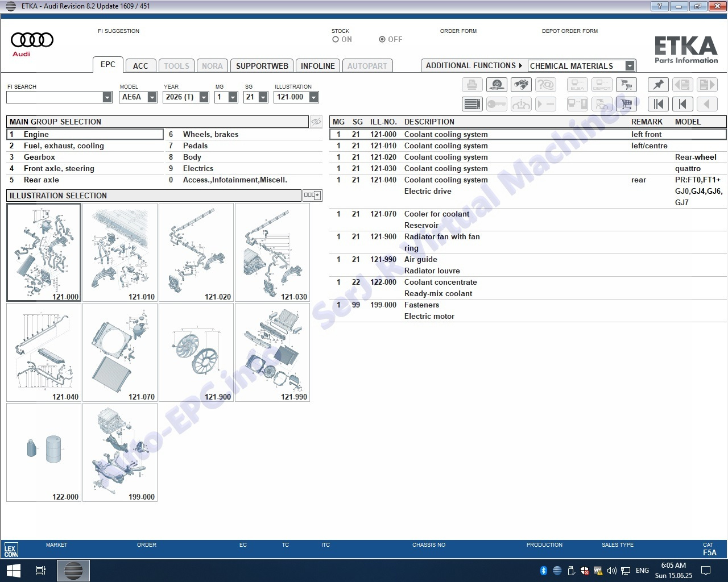Click the Windows Start button
Viewport: 728px width, 582px height.
[x=13, y=570]
